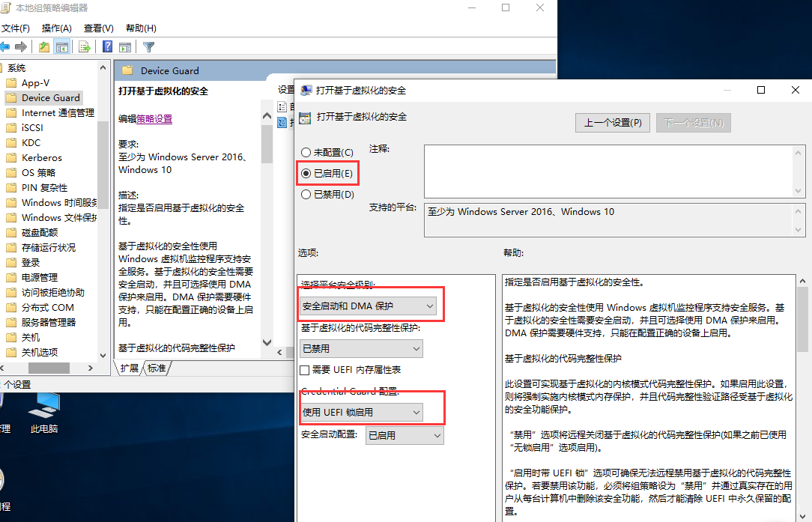This screenshot has height=522, width=812.
Task: Select 分布式 COM tree item
Action: [48, 308]
